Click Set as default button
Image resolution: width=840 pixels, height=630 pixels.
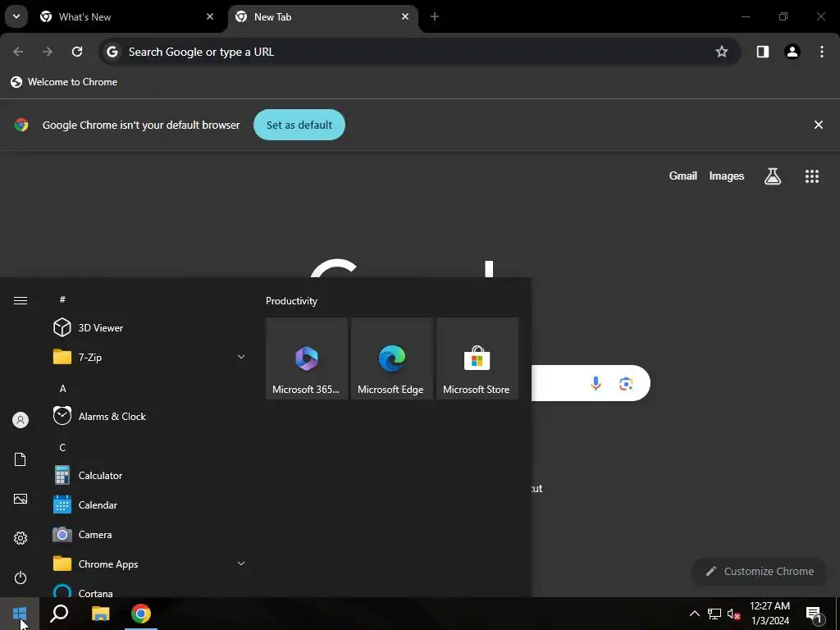(x=299, y=125)
